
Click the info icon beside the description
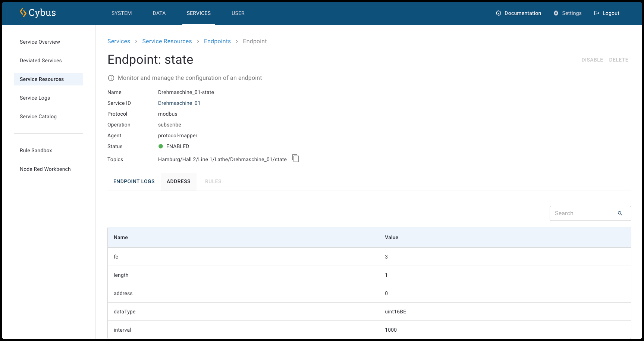coord(111,78)
